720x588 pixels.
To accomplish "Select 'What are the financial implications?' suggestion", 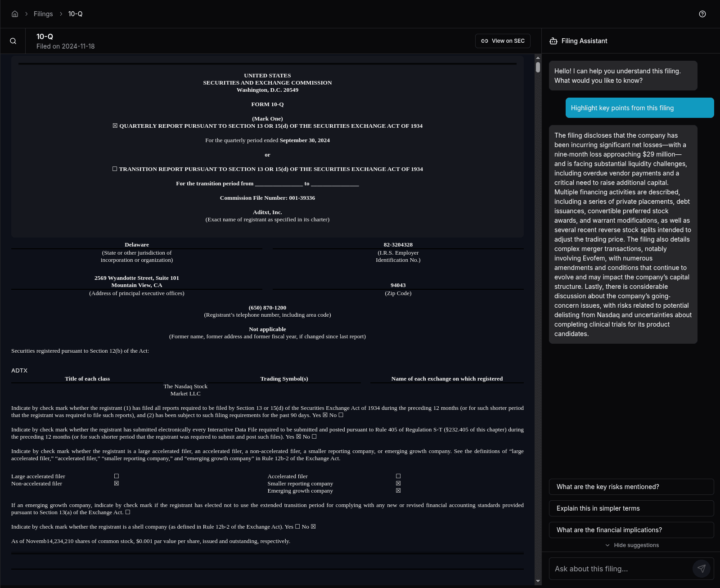I will [x=631, y=530].
